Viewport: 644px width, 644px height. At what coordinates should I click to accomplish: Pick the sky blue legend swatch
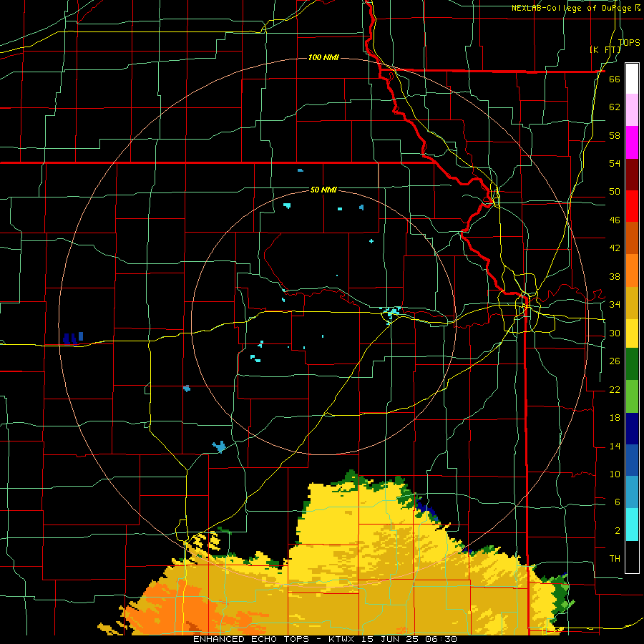(632, 492)
